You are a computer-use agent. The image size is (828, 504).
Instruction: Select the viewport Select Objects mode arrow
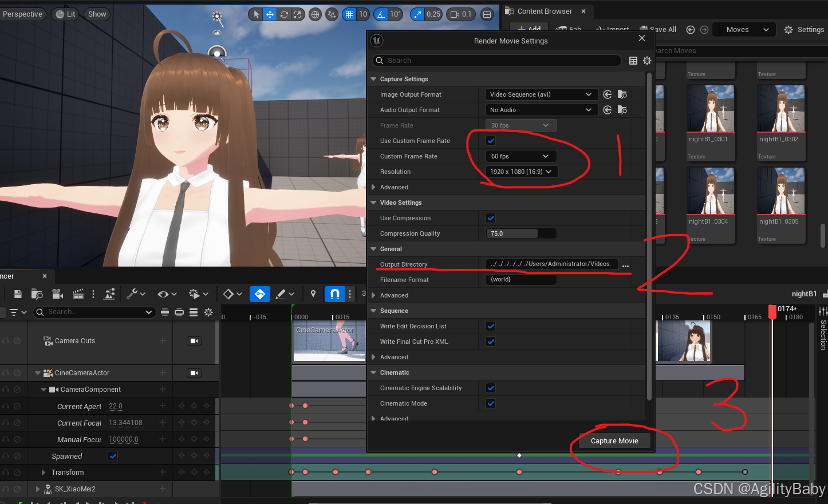coord(256,14)
